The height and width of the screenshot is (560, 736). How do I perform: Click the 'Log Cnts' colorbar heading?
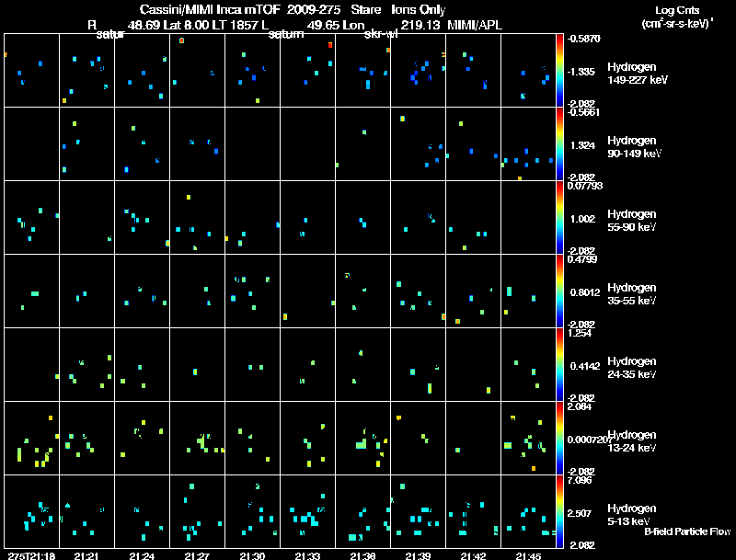[x=677, y=10]
